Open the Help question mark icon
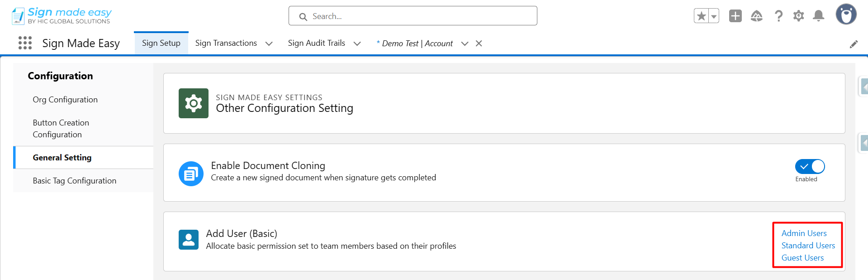Screen dimensions: 868x280 tap(778, 16)
